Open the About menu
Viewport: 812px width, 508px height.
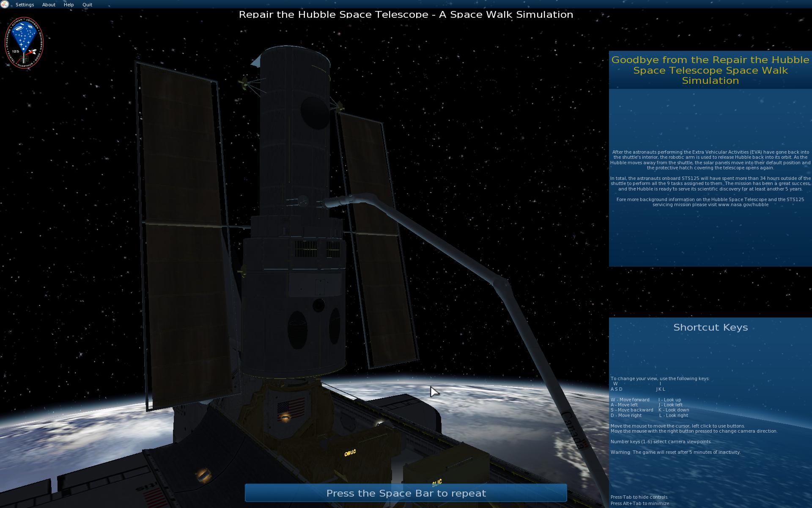pos(49,5)
